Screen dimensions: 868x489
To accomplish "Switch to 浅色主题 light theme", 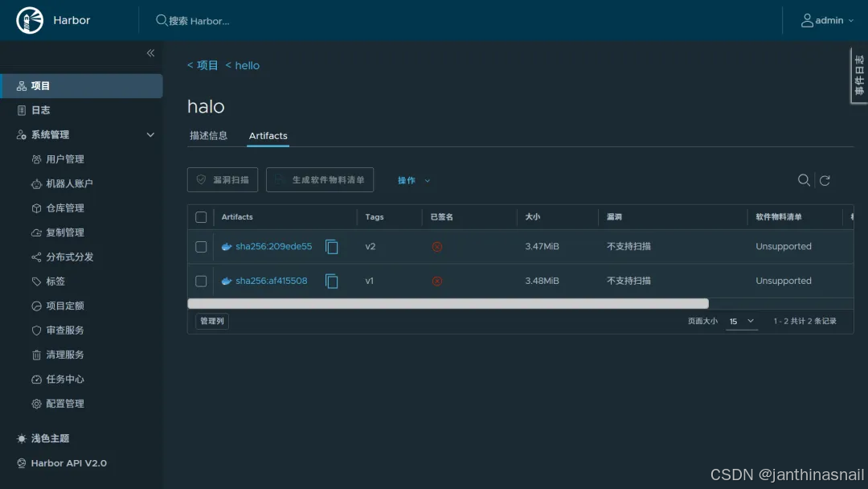I will tap(50, 438).
